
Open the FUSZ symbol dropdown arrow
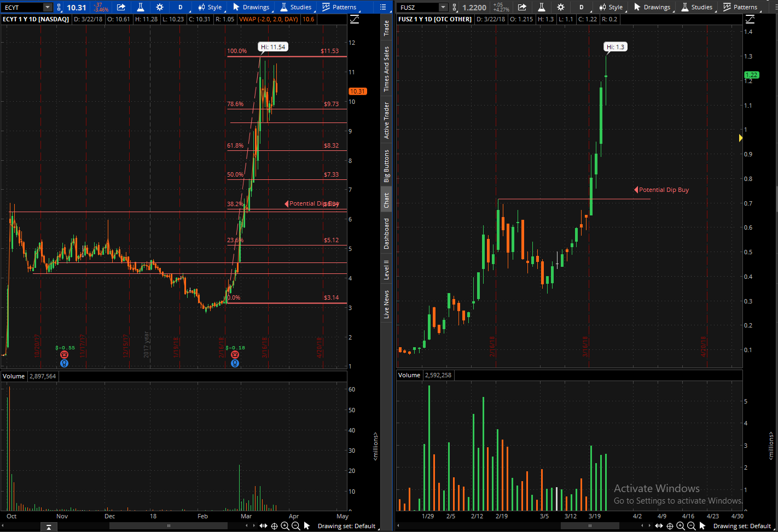click(443, 7)
